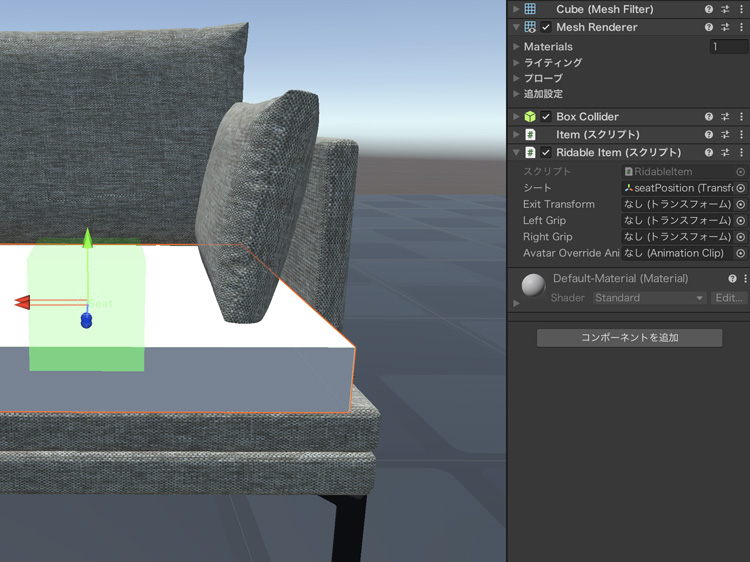Collapse the Ridable Item component header
Screen dimensions: 750x562
pyautogui.click(x=516, y=153)
